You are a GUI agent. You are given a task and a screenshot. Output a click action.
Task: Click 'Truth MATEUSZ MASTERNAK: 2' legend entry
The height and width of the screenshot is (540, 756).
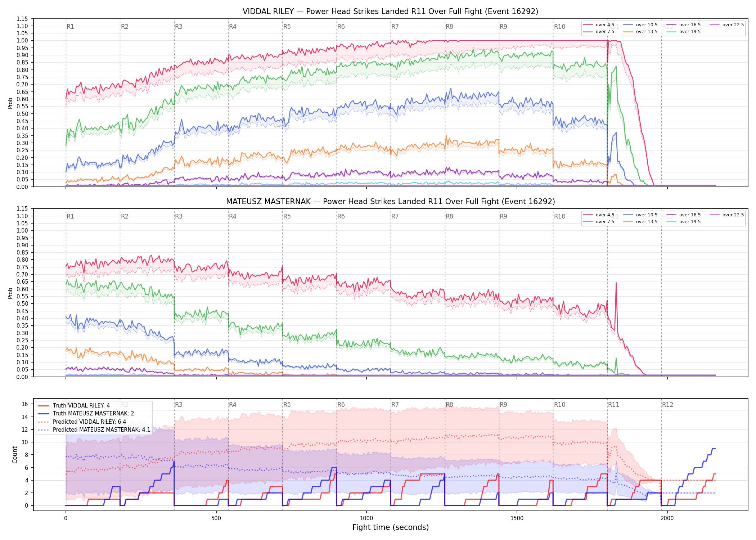93,414
